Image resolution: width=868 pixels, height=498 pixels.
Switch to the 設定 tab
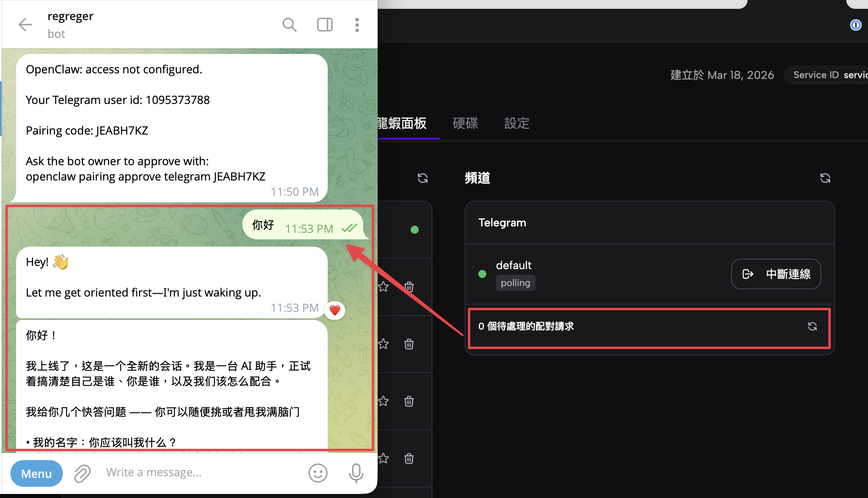tap(517, 123)
